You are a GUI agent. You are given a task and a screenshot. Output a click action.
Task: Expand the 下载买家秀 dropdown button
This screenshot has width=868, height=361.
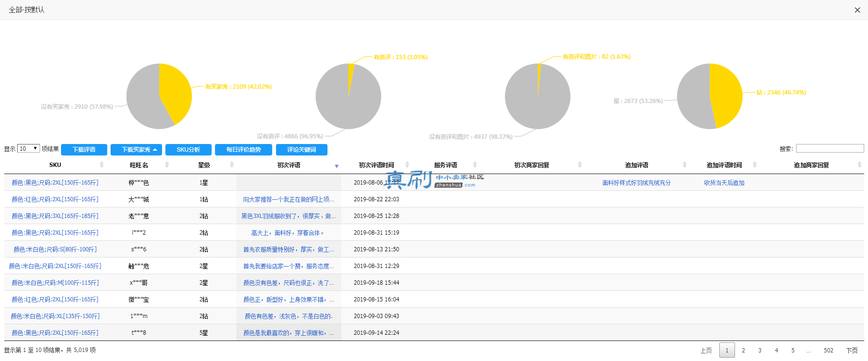(136, 150)
